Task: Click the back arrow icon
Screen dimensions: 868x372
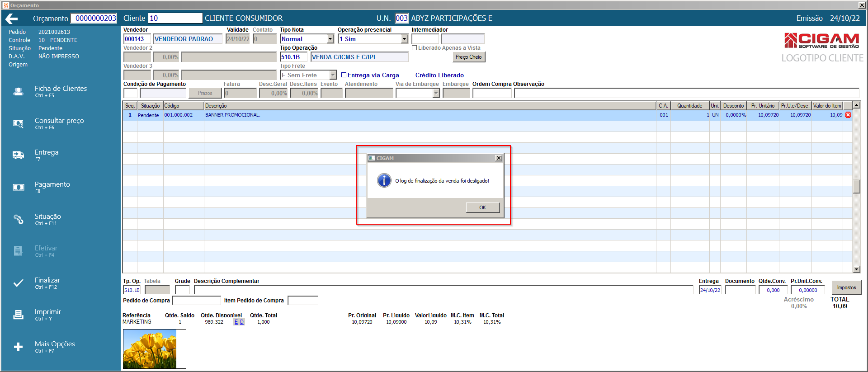Action: (12, 19)
